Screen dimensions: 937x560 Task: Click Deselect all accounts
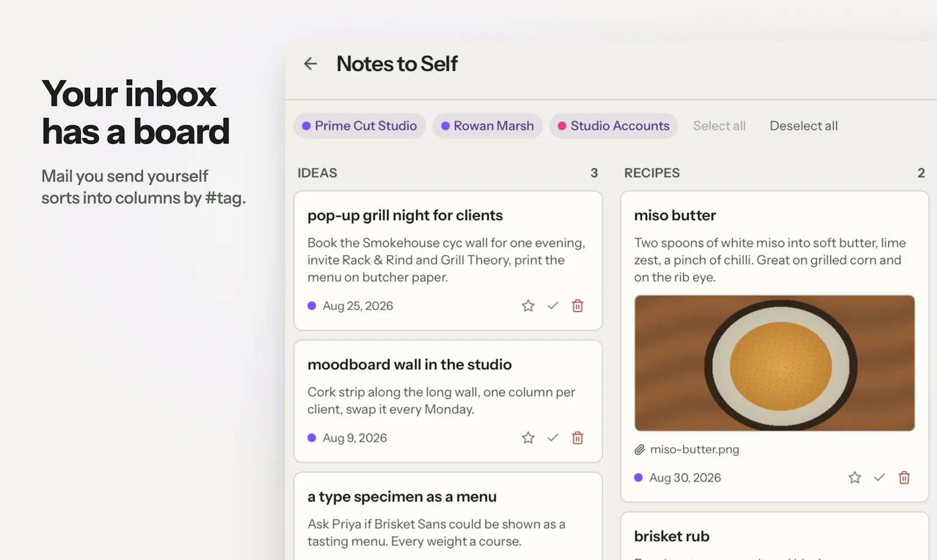point(803,126)
